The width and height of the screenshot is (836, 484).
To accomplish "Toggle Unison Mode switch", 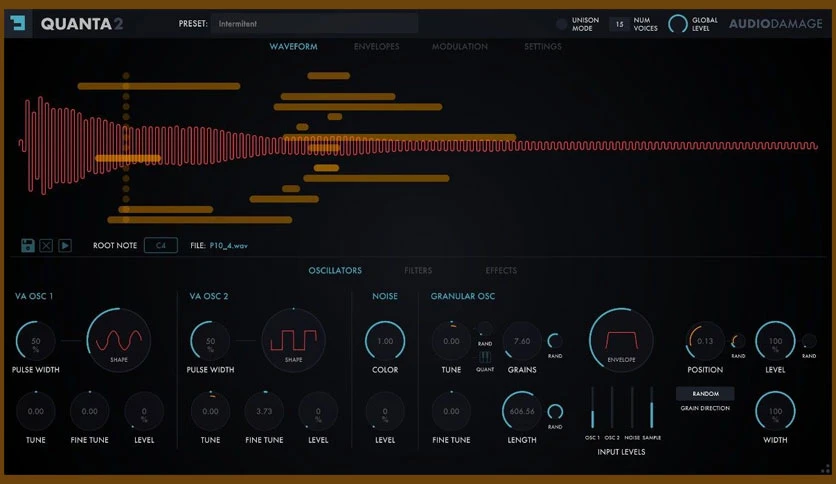I will 561,24.
